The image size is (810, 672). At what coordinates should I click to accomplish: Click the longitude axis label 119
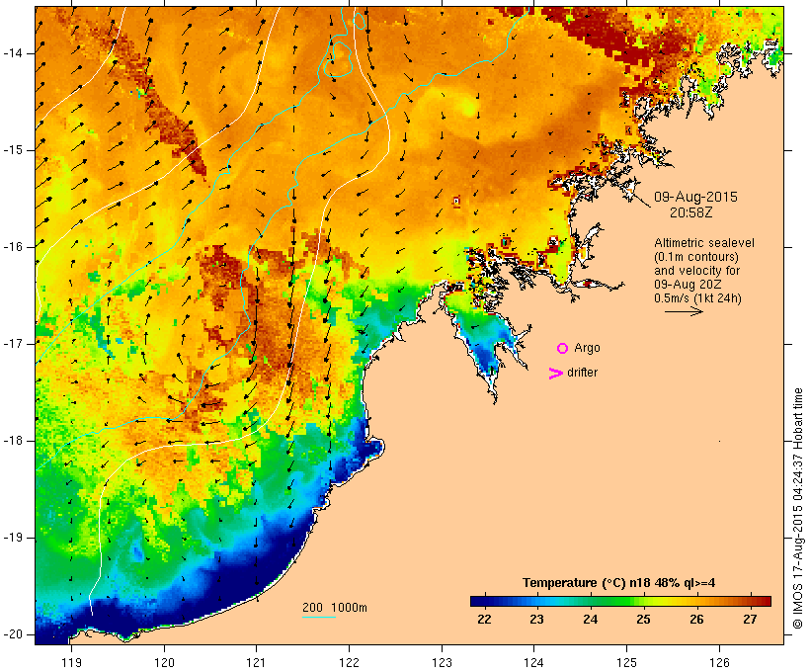coord(71,662)
